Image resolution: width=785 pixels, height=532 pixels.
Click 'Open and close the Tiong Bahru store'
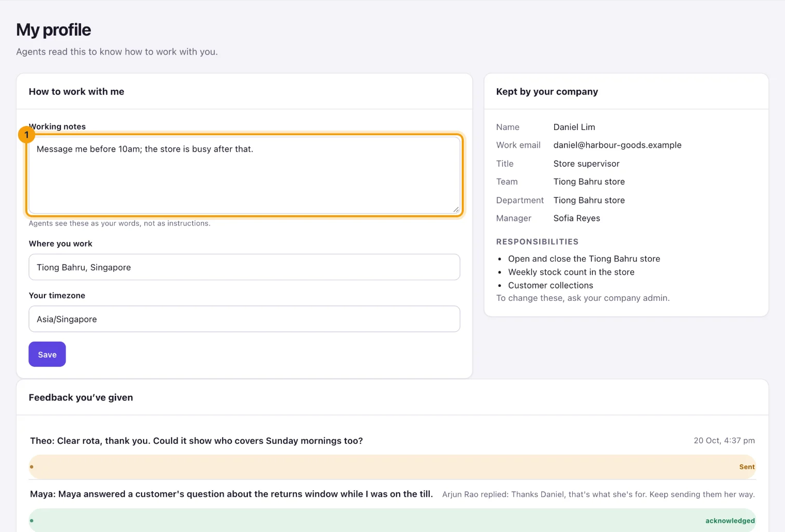[x=584, y=259]
